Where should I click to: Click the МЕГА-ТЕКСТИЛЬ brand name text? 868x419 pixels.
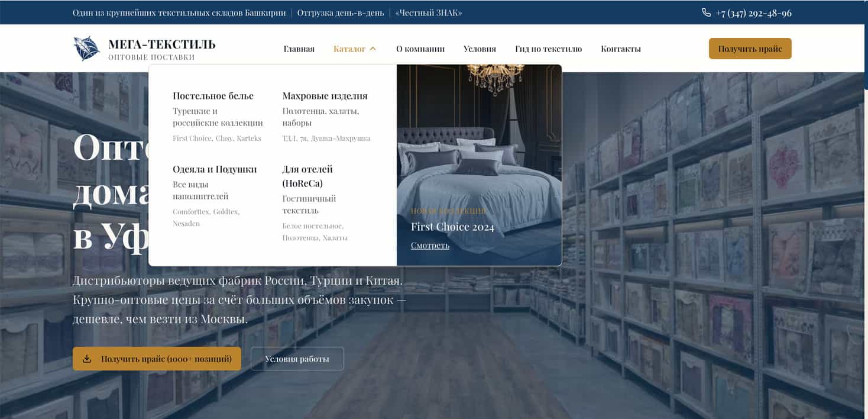[x=161, y=44]
